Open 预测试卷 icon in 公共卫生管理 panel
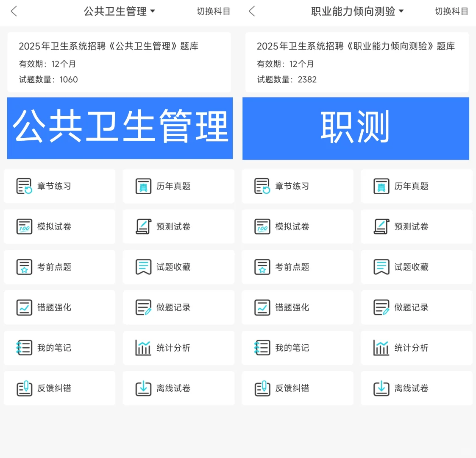This screenshot has width=476, height=458. tap(143, 226)
